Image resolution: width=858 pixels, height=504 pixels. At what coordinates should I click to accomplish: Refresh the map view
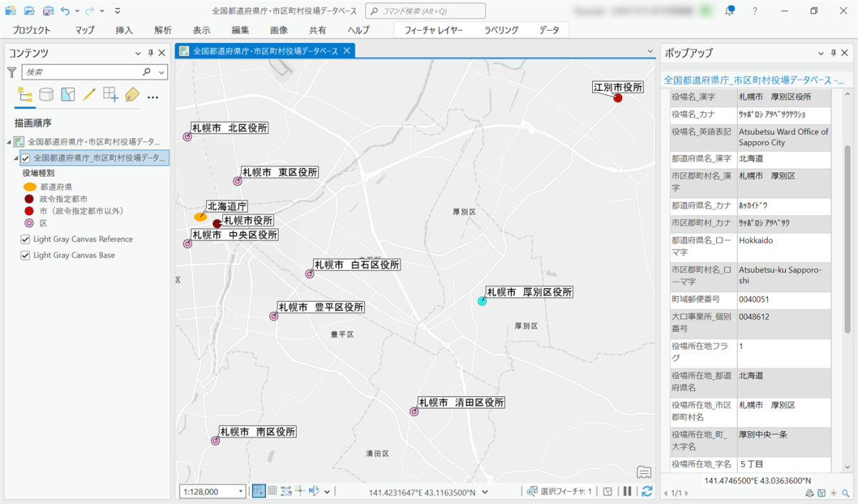tap(647, 491)
